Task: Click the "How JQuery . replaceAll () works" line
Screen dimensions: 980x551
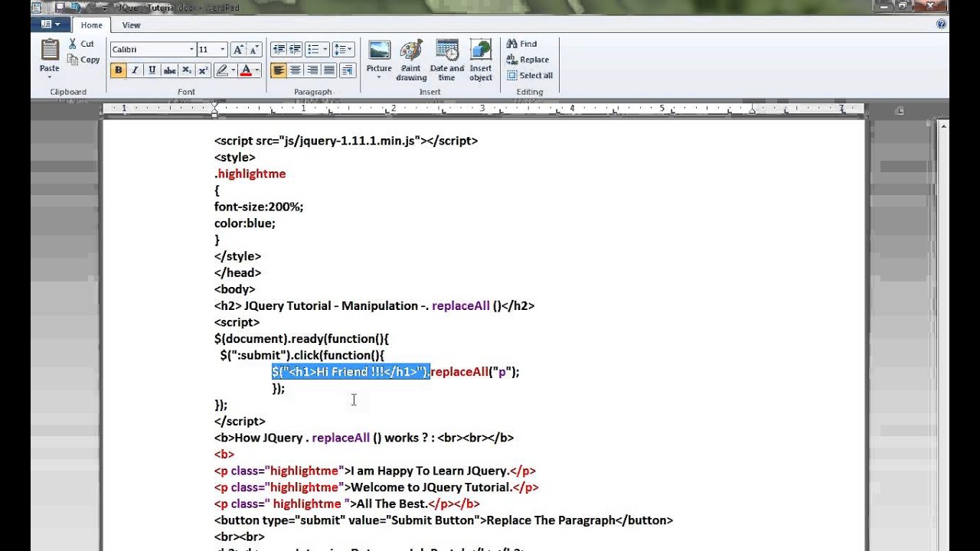Action: coord(364,438)
